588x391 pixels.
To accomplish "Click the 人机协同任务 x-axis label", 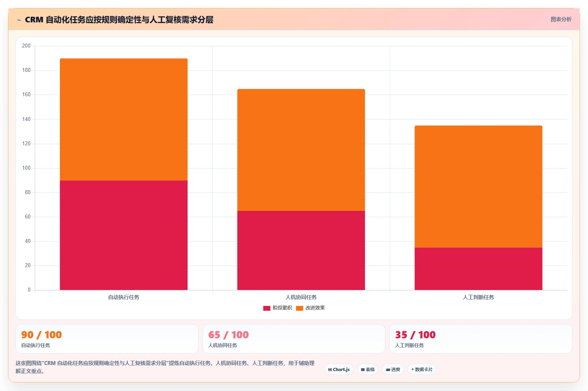I will [x=301, y=297].
